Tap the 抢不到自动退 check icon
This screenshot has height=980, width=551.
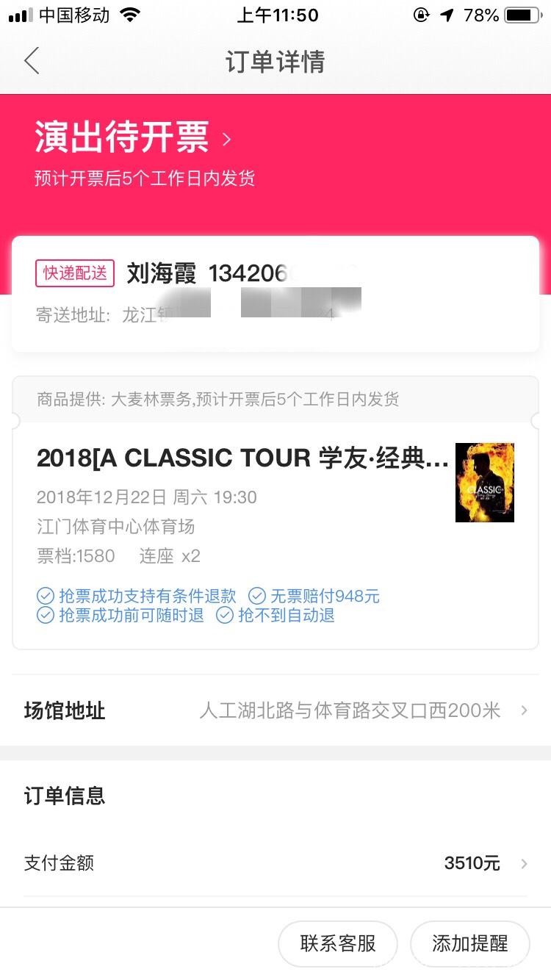(x=225, y=615)
